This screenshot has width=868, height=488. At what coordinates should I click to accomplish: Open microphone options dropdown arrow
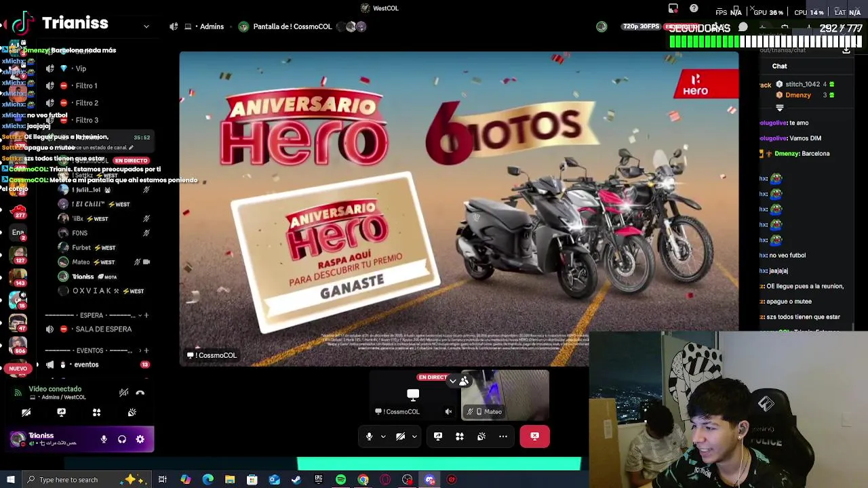(383, 436)
